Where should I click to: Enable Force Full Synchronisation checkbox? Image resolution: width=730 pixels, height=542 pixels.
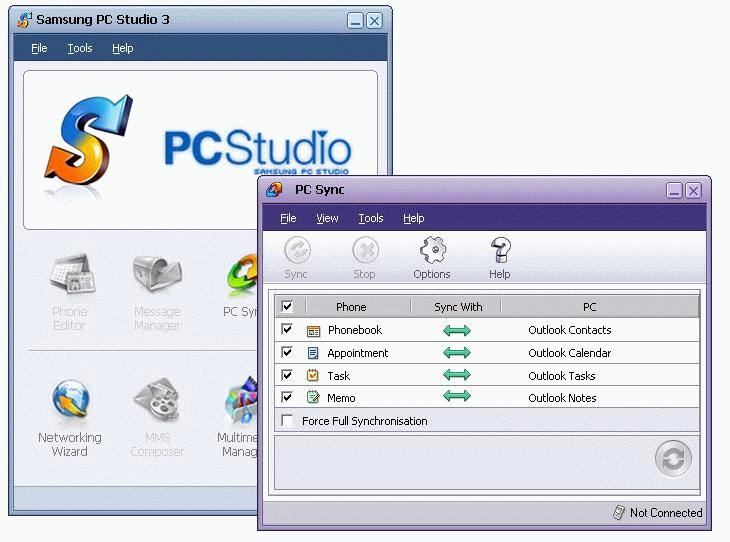(x=287, y=420)
